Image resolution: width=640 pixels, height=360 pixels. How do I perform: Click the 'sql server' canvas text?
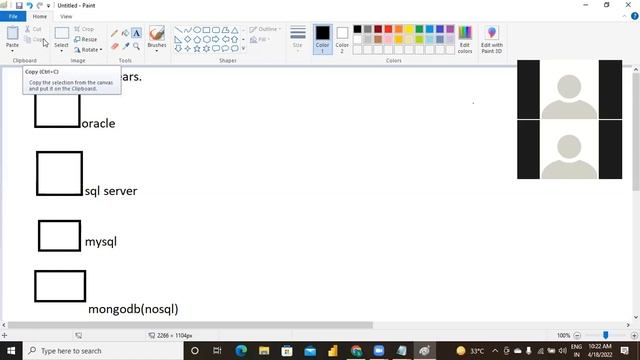[x=111, y=191]
